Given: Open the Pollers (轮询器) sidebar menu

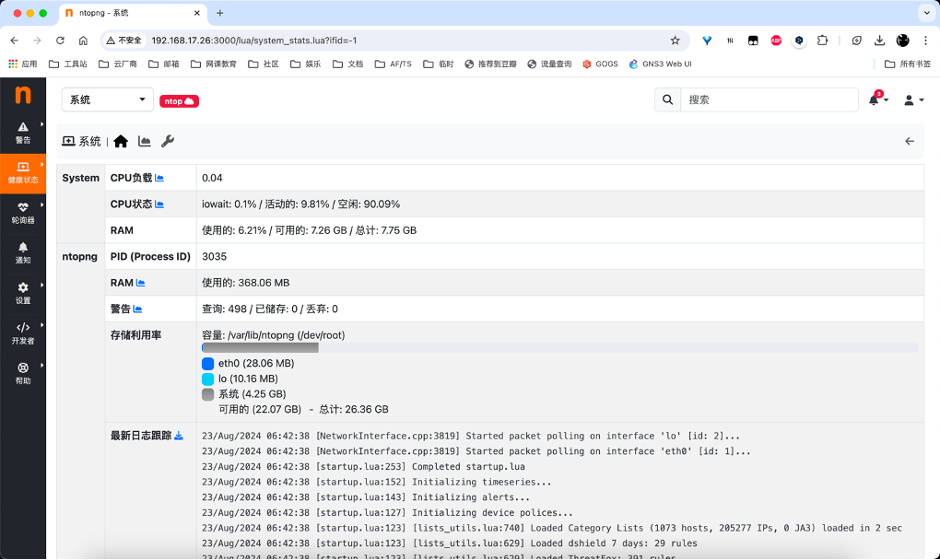Looking at the screenshot, I should (x=23, y=213).
